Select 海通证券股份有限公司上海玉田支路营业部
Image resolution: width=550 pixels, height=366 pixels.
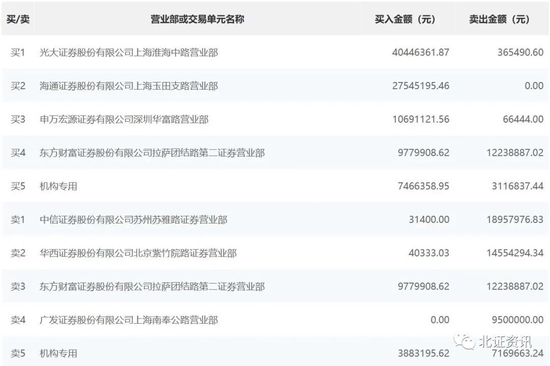[x=129, y=86]
